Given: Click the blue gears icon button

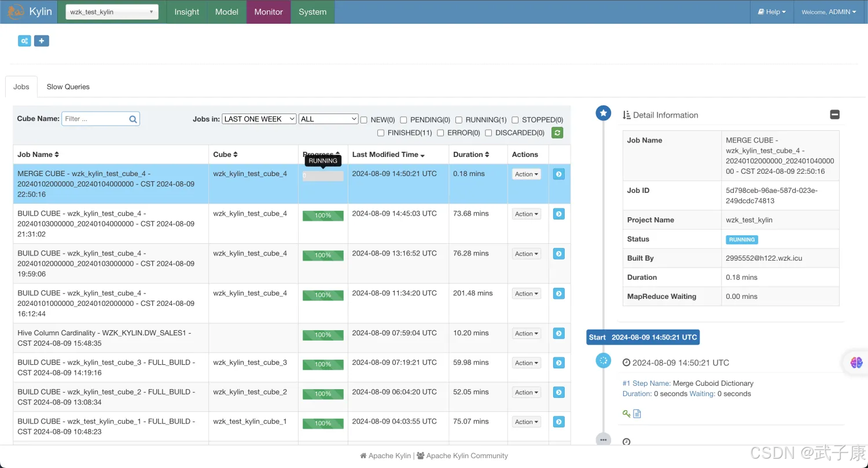Looking at the screenshot, I should coord(24,41).
